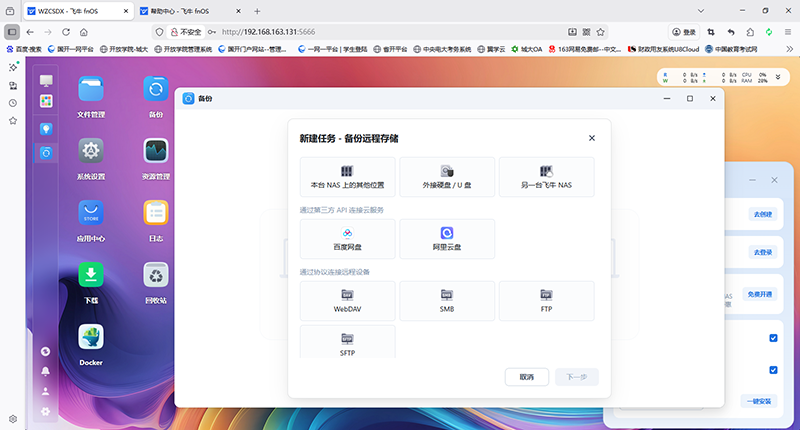The image size is (800, 430).
Task: Uncheck upper checkbox in background panel
Action: coord(773,338)
